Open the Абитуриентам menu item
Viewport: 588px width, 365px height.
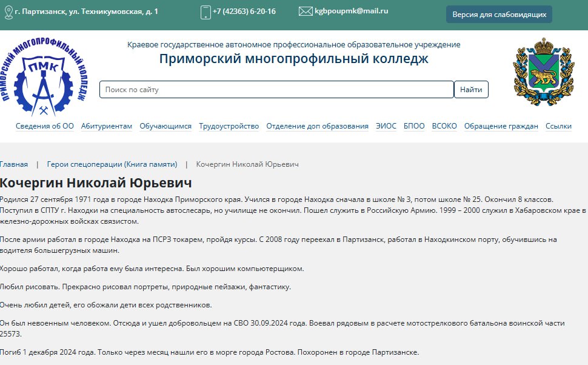coord(107,126)
